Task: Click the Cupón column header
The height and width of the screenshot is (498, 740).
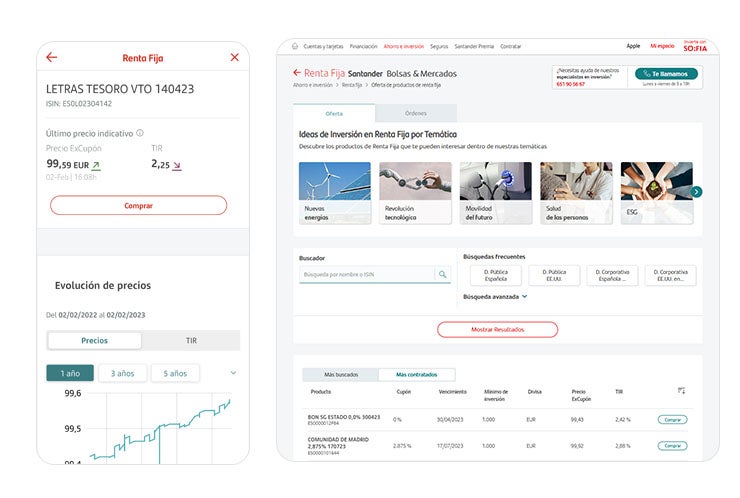Action: pos(404,392)
